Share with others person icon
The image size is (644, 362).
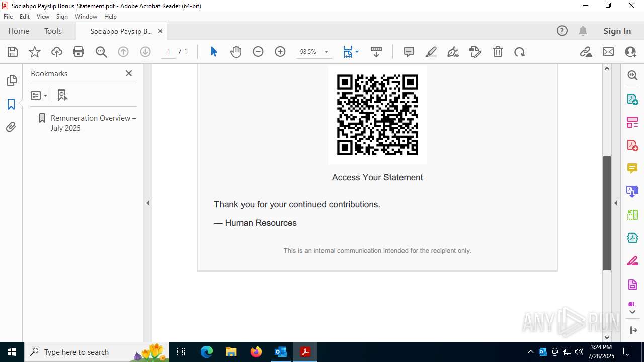pyautogui.click(x=630, y=52)
